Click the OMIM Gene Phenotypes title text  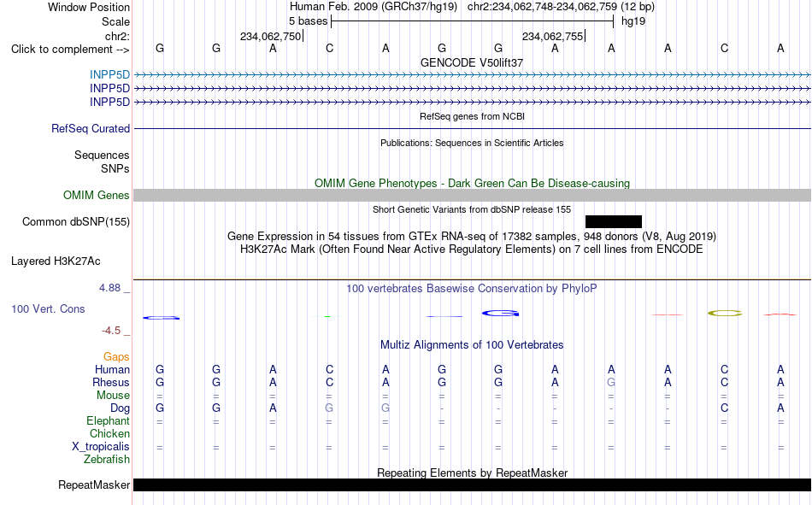point(473,184)
